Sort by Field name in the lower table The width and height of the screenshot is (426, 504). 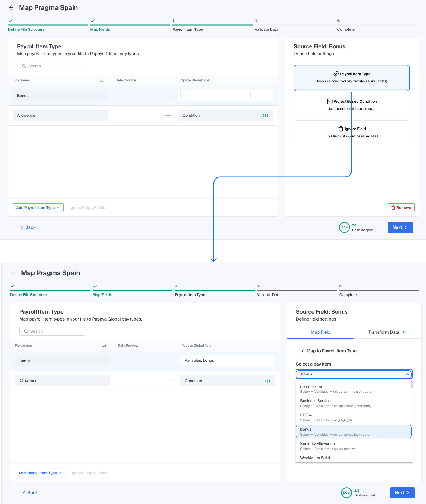pyautogui.click(x=104, y=346)
